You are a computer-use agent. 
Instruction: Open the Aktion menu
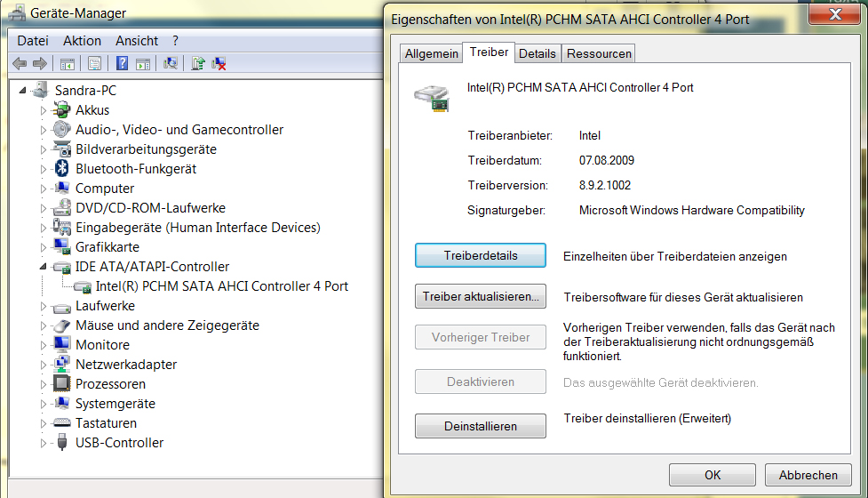[x=82, y=41]
